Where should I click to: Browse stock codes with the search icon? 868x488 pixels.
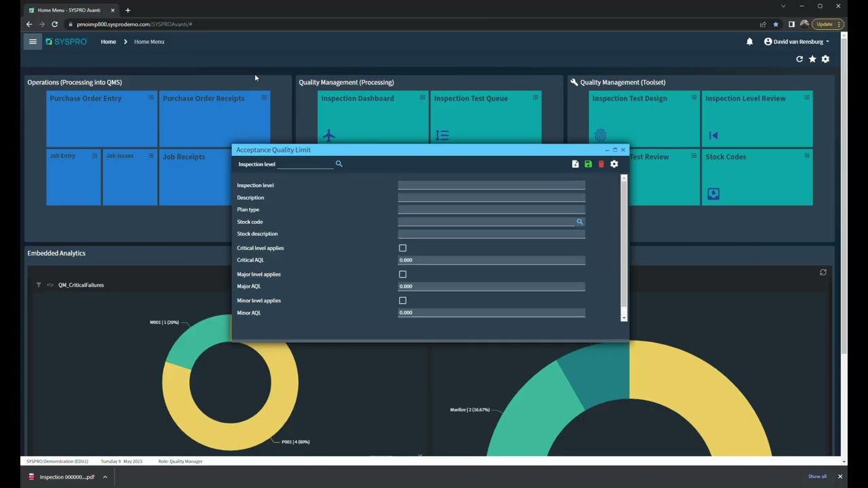click(x=580, y=222)
